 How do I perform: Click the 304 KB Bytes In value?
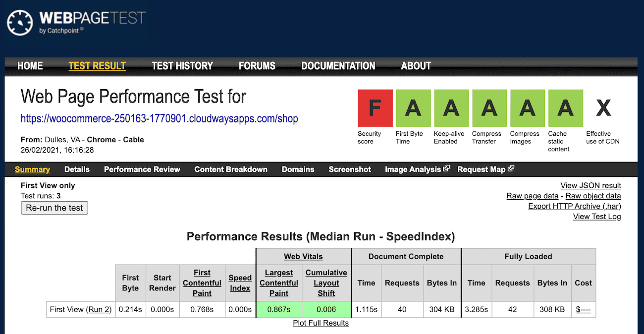click(442, 310)
